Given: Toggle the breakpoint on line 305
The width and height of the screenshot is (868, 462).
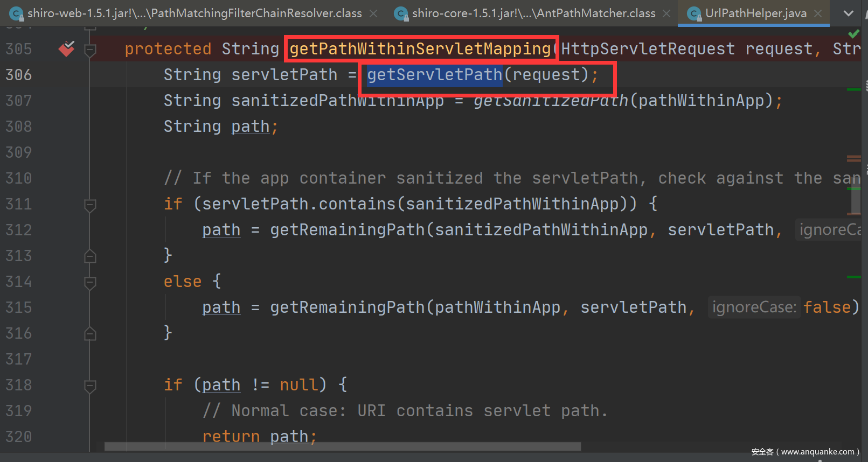Looking at the screenshot, I should (66, 49).
